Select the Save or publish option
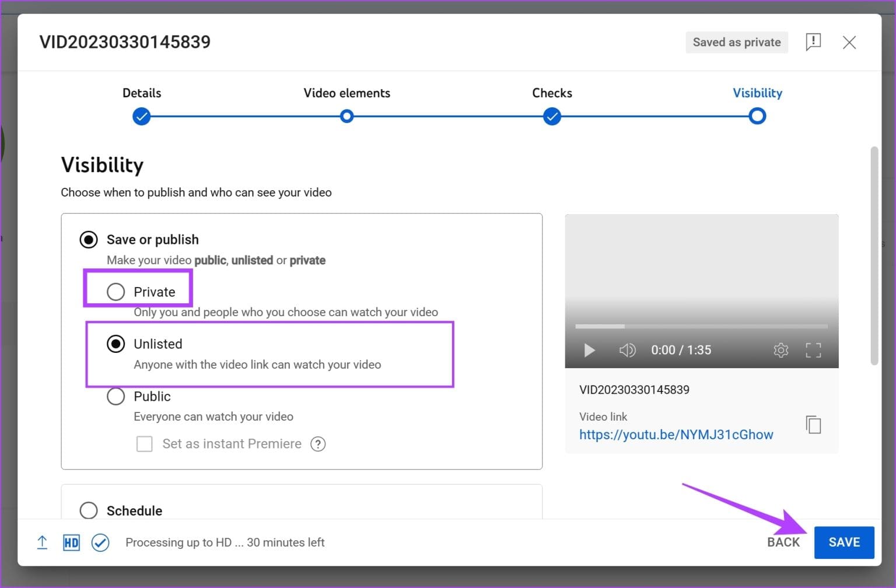Image resolution: width=896 pixels, height=588 pixels. 89,240
